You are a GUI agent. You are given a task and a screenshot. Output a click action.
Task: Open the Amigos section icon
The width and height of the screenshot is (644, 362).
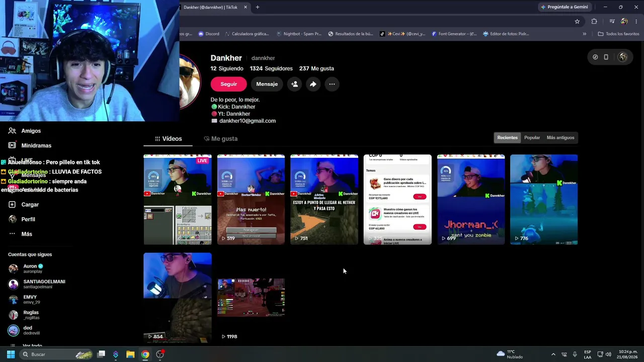pos(12,131)
